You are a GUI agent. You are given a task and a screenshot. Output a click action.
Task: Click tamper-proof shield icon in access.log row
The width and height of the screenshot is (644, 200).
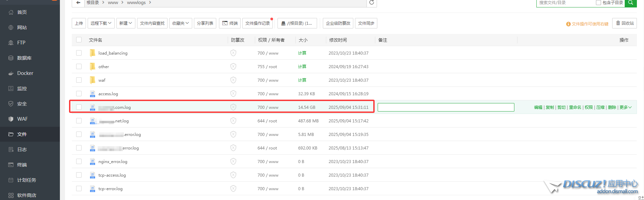coord(233,94)
